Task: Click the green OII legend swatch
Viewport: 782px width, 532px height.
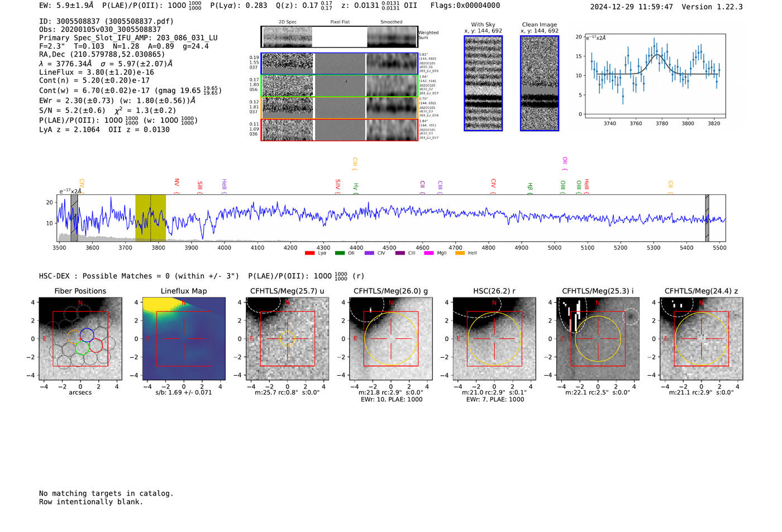Action: coord(340,253)
